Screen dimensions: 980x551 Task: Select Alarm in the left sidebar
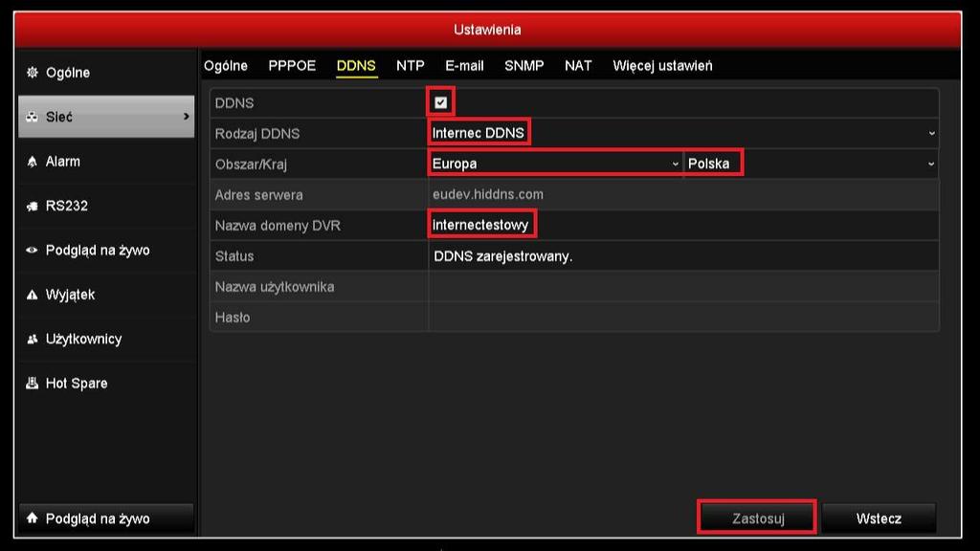click(106, 162)
